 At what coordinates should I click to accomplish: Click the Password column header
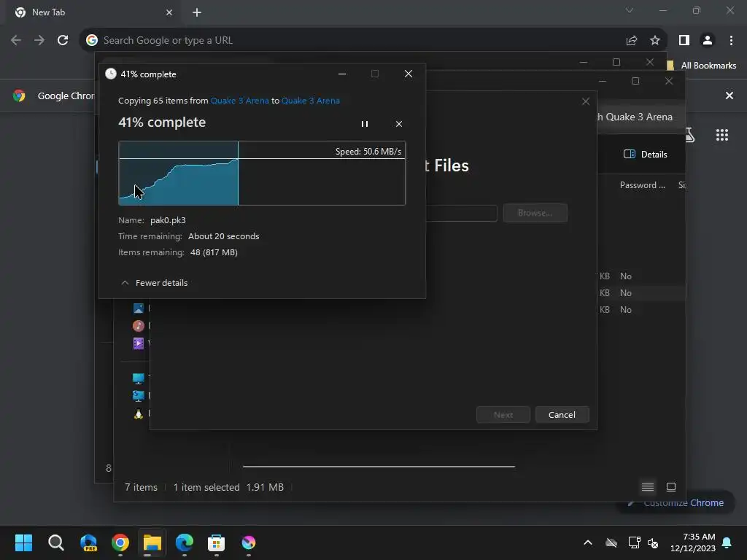click(642, 185)
